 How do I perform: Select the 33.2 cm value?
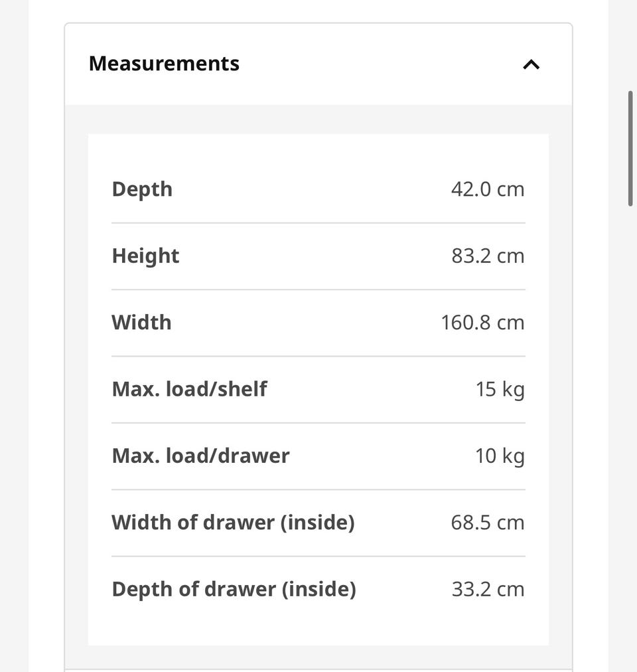pos(488,589)
